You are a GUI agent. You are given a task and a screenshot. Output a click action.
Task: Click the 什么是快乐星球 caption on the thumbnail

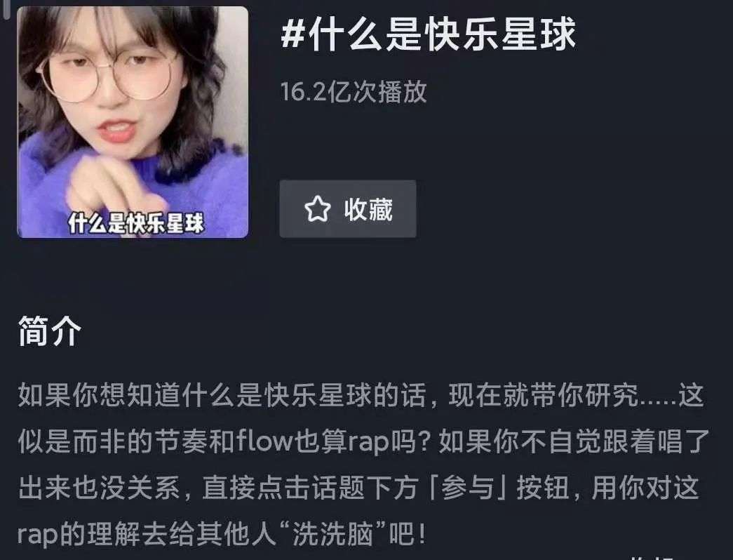136,223
